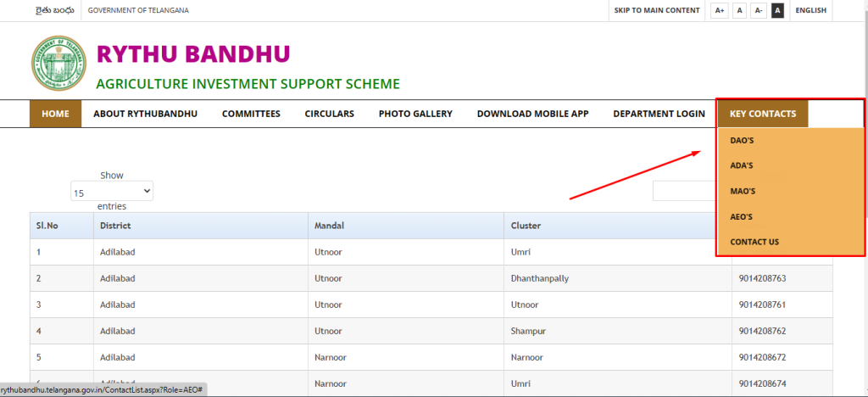The image size is (868, 397).
Task: Select DAO'S from Key Contacts dropdown
Action: [742, 141]
